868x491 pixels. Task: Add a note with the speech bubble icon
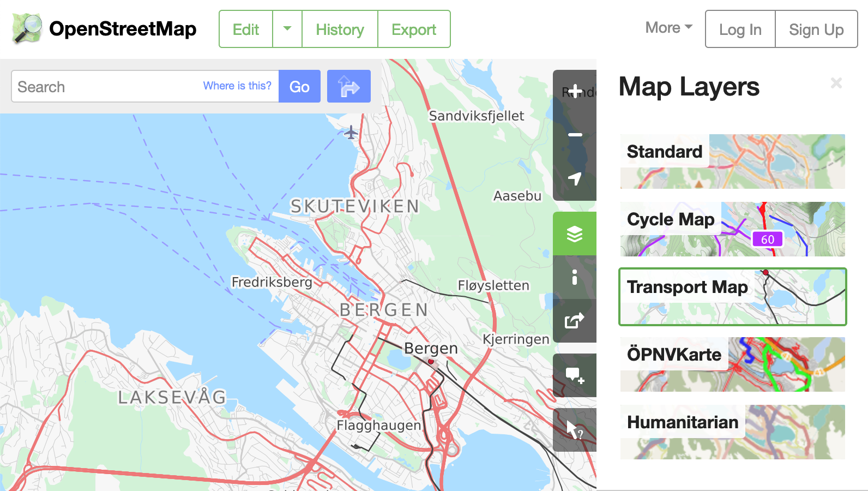tap(575, 375)
